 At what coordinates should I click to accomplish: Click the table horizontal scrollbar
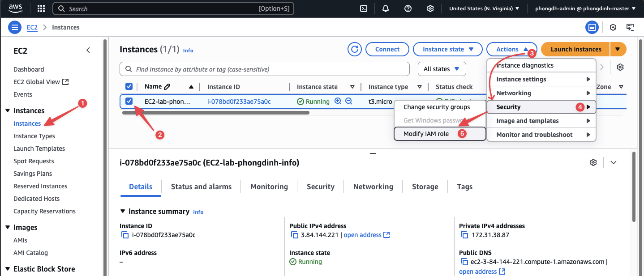click(x=216, y=113)
